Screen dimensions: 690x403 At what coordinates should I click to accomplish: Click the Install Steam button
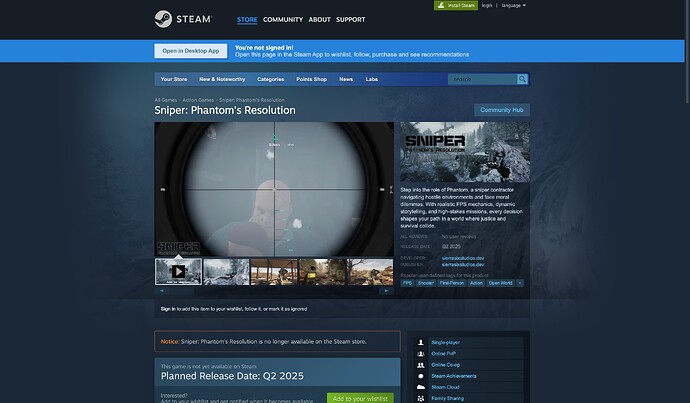(456, 5)
